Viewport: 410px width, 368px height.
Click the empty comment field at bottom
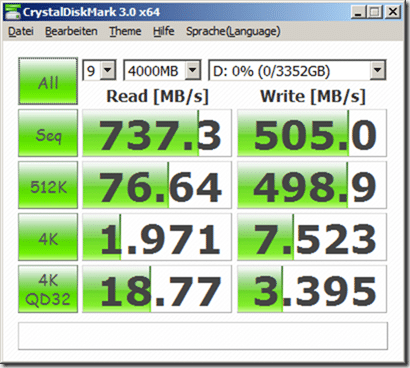click(203, 336)
